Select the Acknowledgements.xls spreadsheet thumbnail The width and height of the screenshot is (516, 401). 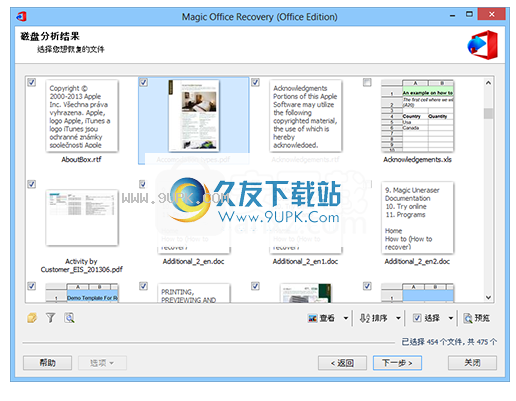[417, 116]
